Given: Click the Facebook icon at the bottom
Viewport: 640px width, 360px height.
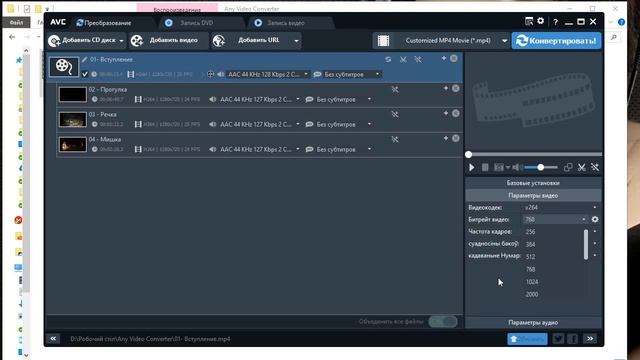Looking at the screenshot, I should pyautogui.click(x=572, y=338).
